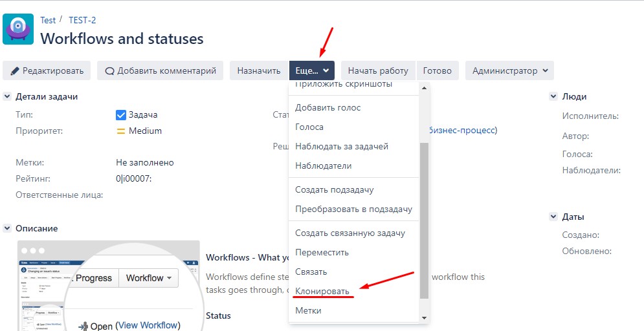Choose Голоса menu entry
This screenshot has width=644, height=331.
click(353, 127)
